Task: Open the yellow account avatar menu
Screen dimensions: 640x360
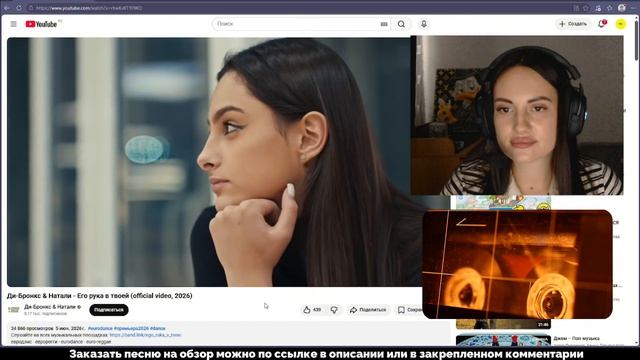Action: point(620,24)
